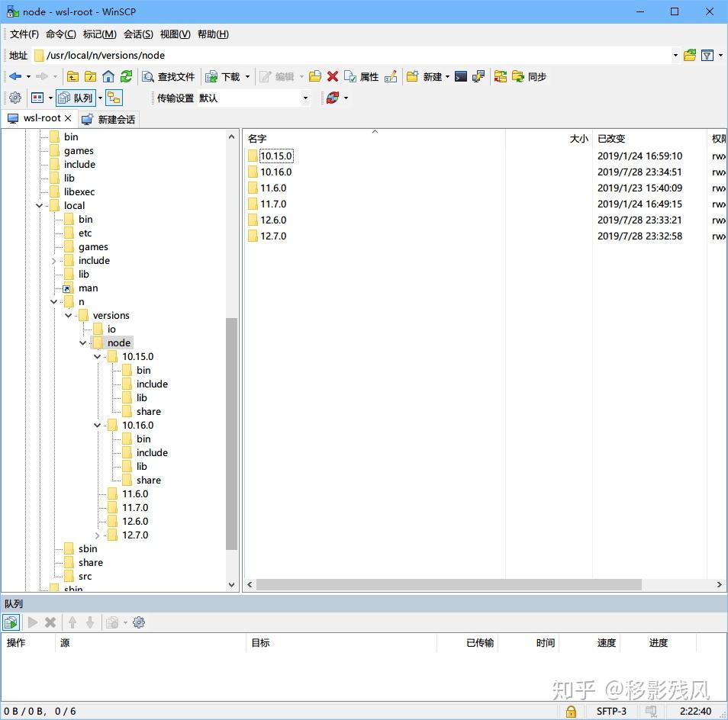Open WinSCP preferences gear
The image size is (728, 720).
point(14,98)
